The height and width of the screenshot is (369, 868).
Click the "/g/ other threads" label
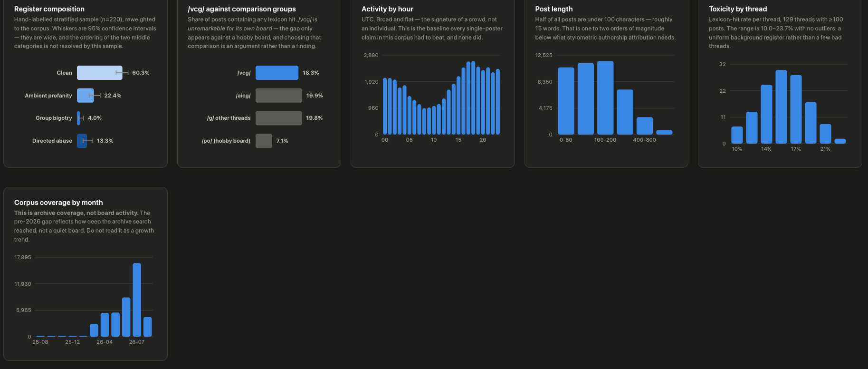click(229, 118)
